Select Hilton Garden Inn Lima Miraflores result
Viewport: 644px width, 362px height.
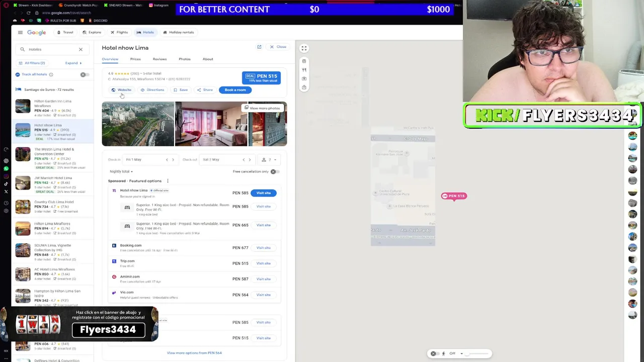52,108
